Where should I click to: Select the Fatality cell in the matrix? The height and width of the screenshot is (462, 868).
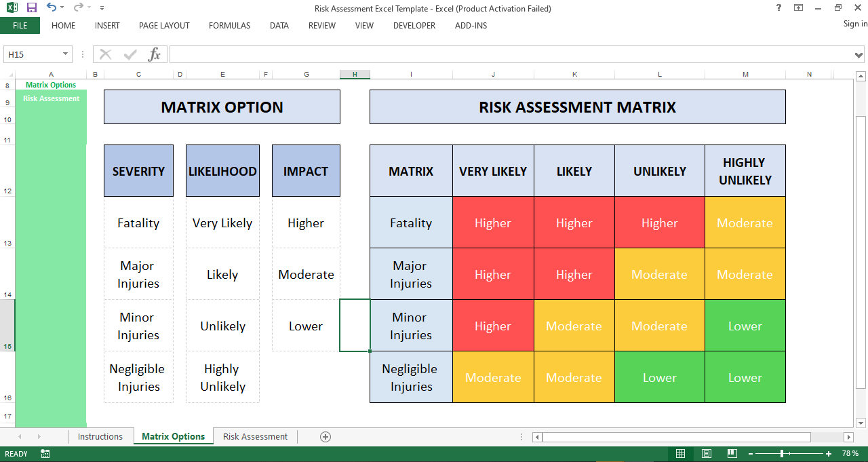(411, 223)
